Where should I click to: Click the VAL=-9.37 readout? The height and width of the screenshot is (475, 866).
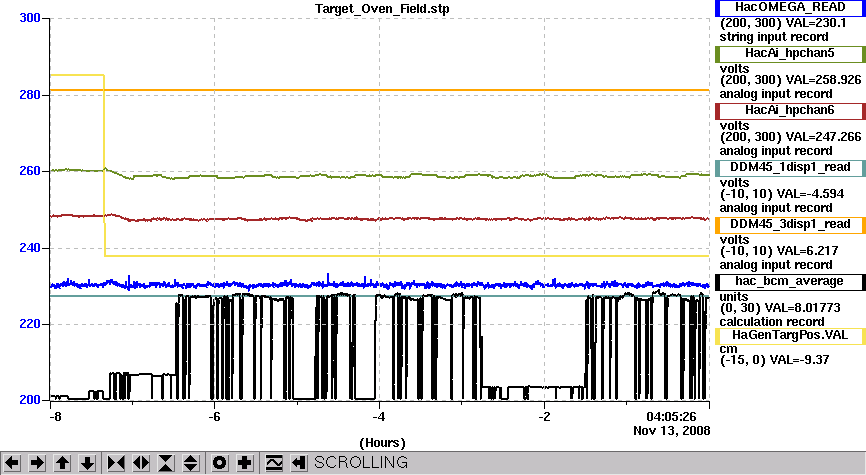pyautogui.click(x=800, y=360)
